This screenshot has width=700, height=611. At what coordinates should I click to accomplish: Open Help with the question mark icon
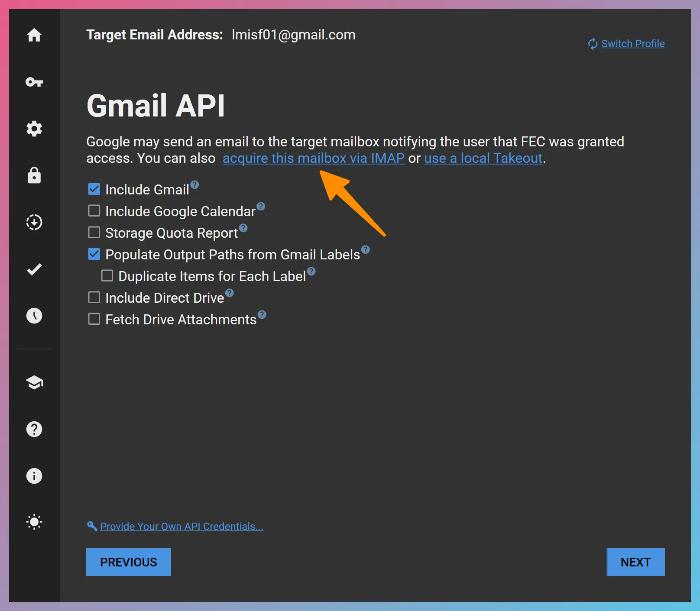click(x=34, y=429)
